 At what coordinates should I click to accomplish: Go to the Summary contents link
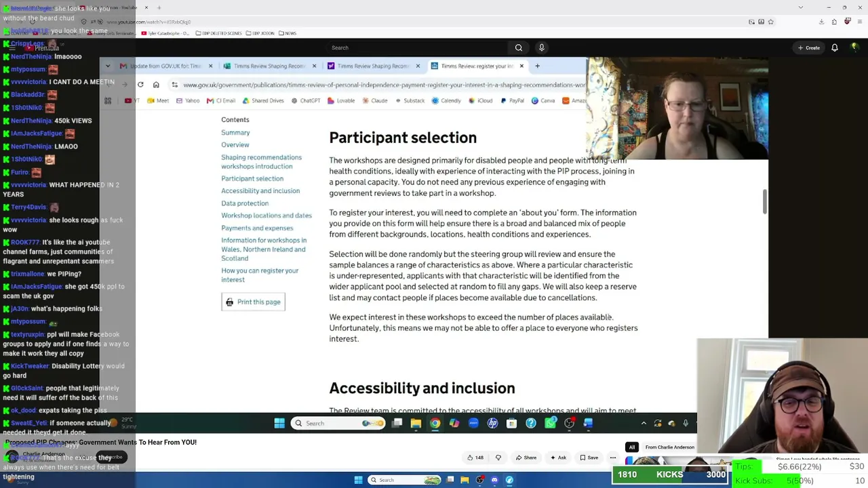point(235,133)
